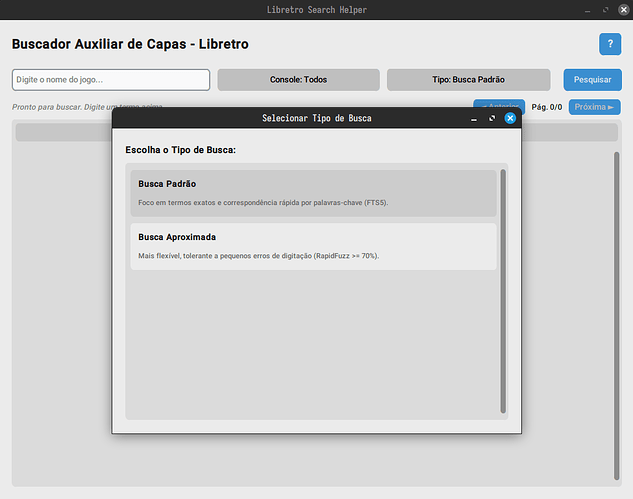Choose the Busca Padrão option

tap(313, 193)
